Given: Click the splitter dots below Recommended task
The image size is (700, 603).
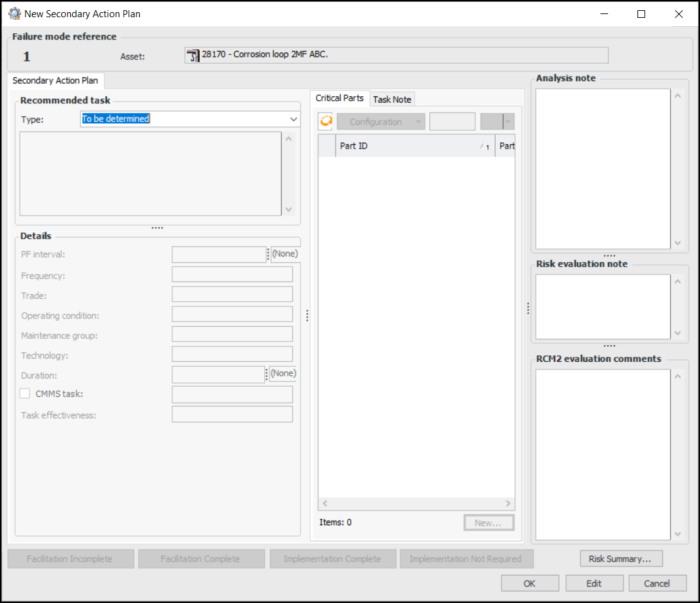Looking at the screenshot, I should [157, 228].
